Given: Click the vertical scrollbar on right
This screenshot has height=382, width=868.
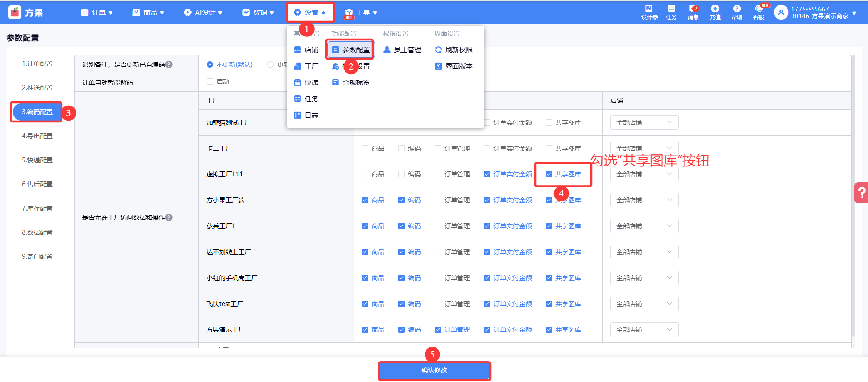Looking at the screenshot, I should pyautogui.click(x=853, y=200).
